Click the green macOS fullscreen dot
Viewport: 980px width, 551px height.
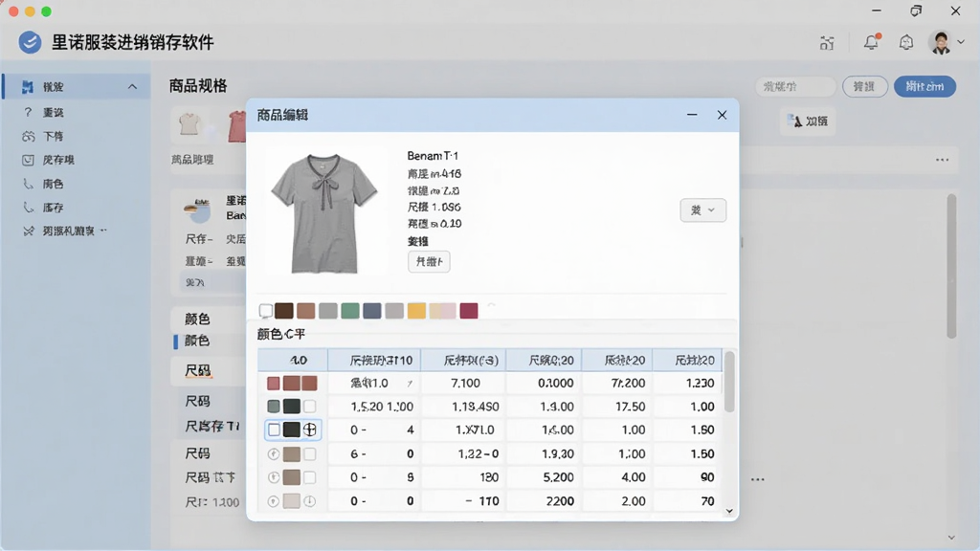(x=46, y=11)
